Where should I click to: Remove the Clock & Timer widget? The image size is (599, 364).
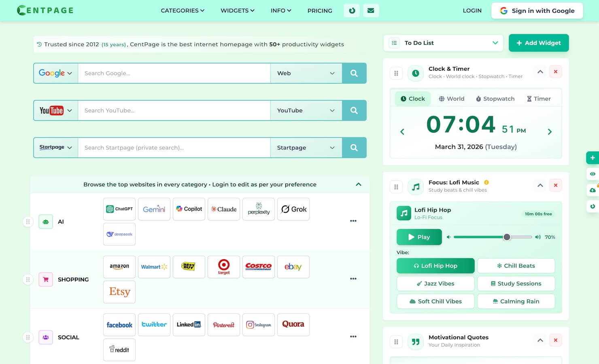(555, 72)
